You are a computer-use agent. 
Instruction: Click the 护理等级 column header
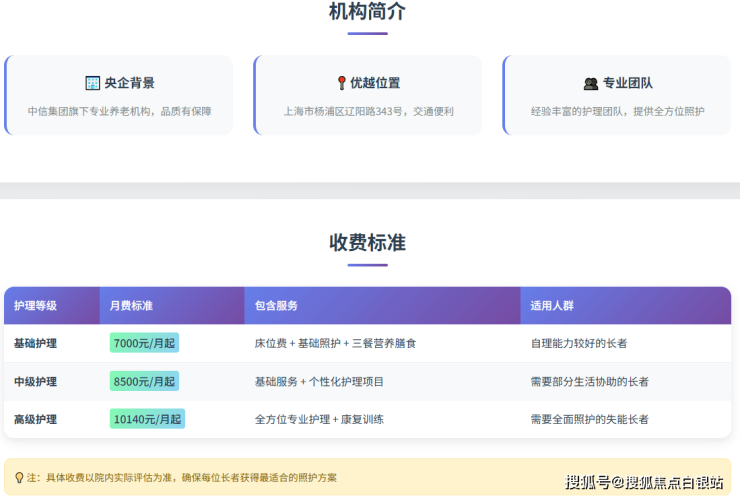pos(35,305)
